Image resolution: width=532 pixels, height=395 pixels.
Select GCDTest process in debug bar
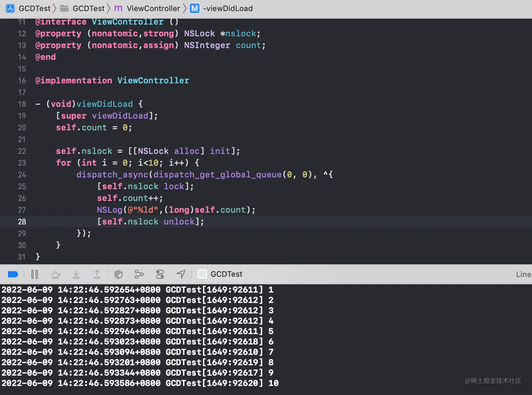tap(226, 274)
